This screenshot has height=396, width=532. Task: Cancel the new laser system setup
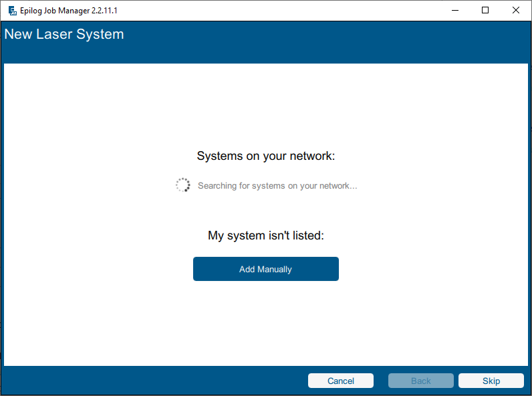pos(340,381)
